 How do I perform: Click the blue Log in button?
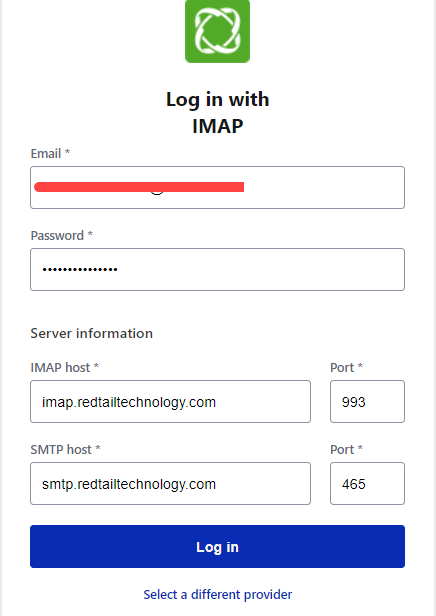[217, 546]
